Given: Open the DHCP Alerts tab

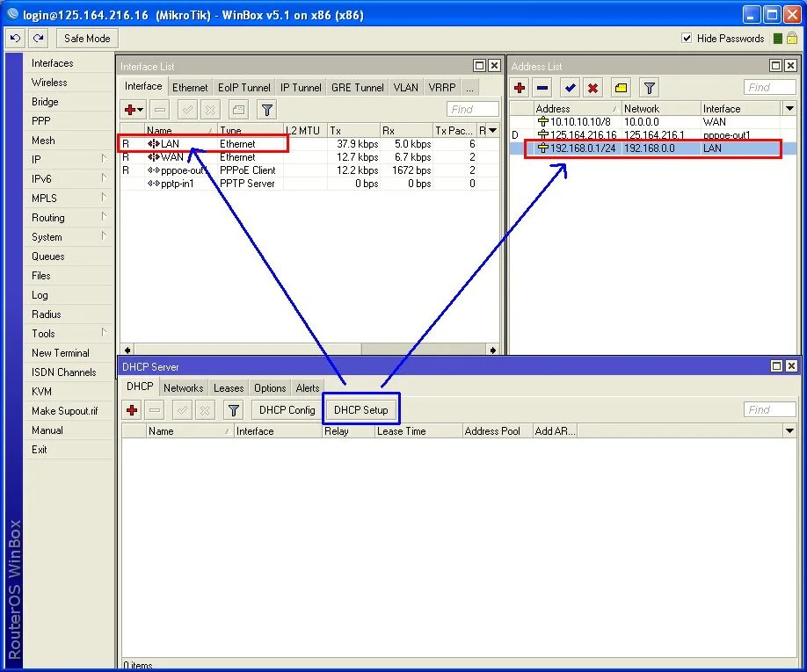Looking at the screenshot, I should (x=308, y=388).
